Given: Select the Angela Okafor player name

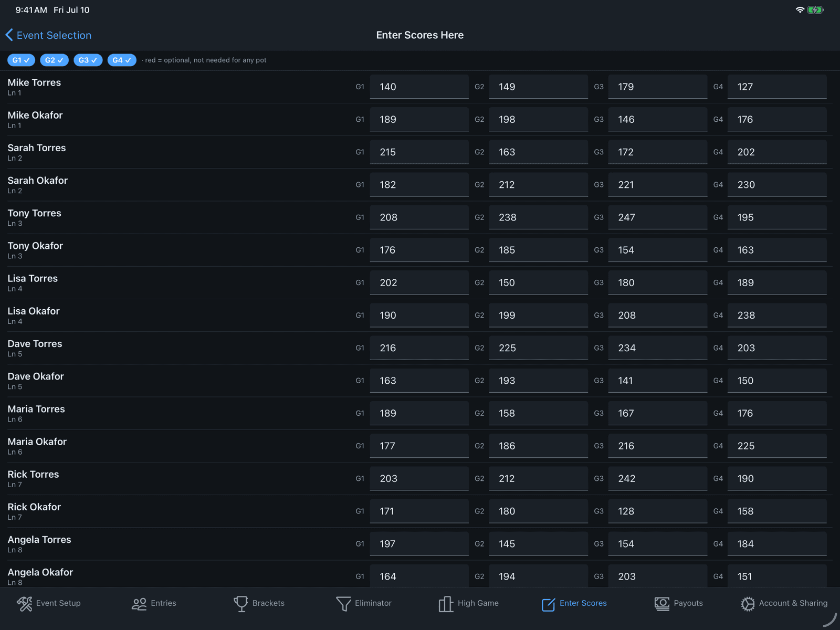Looking at the screenshot, I should (x=40, y=572).
